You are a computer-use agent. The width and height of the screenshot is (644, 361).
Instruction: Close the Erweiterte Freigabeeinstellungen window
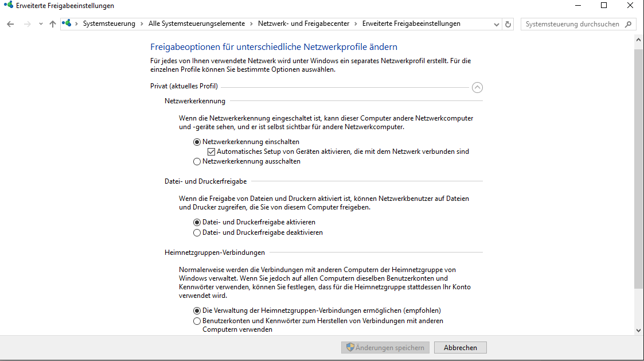(x=630, y=5)
